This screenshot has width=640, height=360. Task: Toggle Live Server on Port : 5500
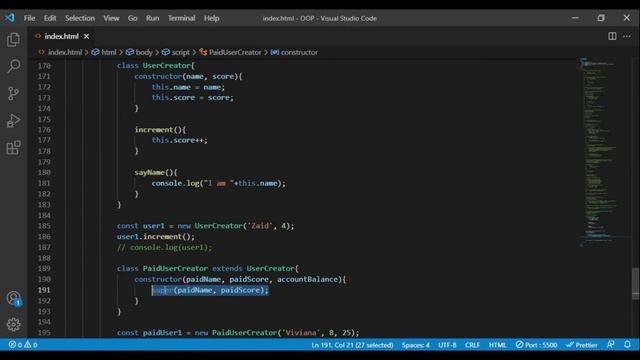(536, 345)
